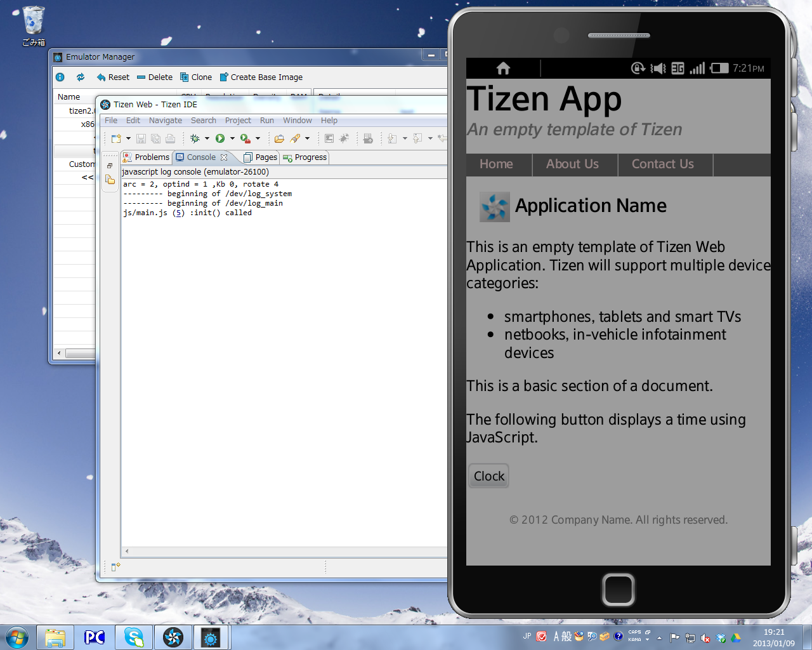The width and height of the screenshot is (812, 650).
Task: Open the Search flashlight dropdown arrow
Action: pos(307,138)
